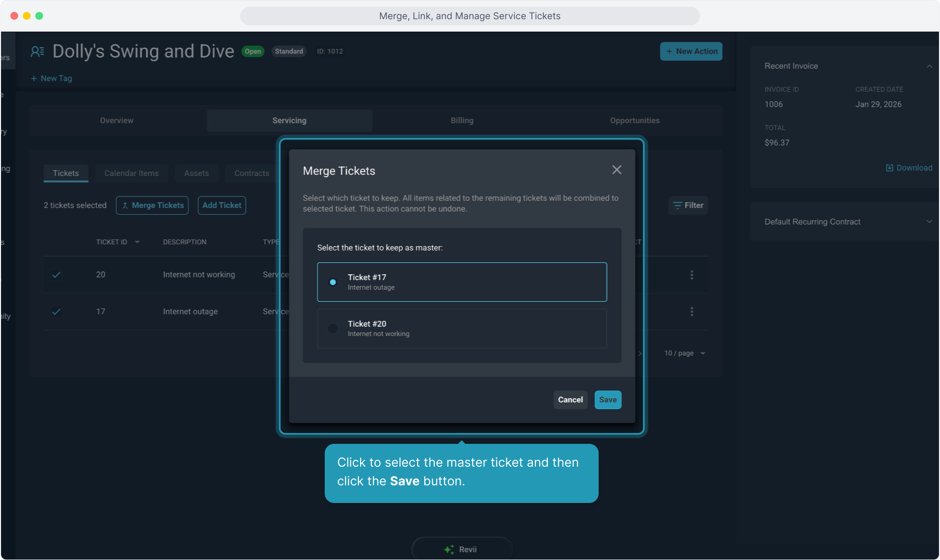Open the Calendar Items tab
940x560 pixels.
pyautogui.click(x=131, y=173)
